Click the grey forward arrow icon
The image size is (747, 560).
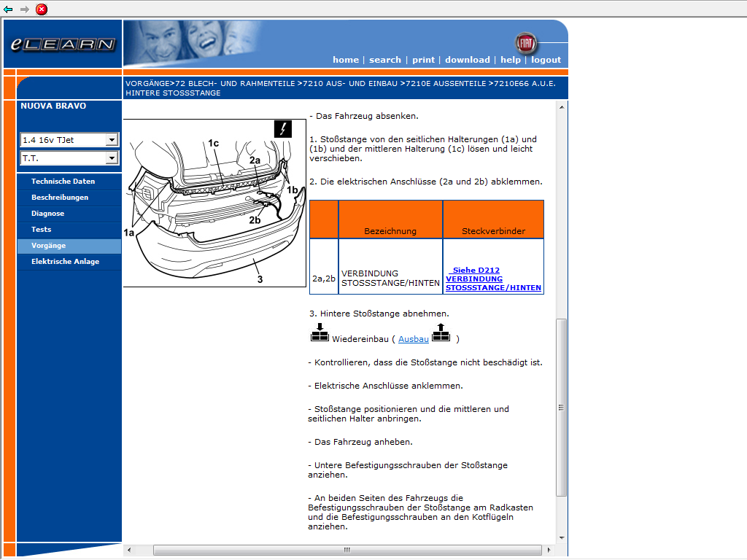(x=25, y=9)
